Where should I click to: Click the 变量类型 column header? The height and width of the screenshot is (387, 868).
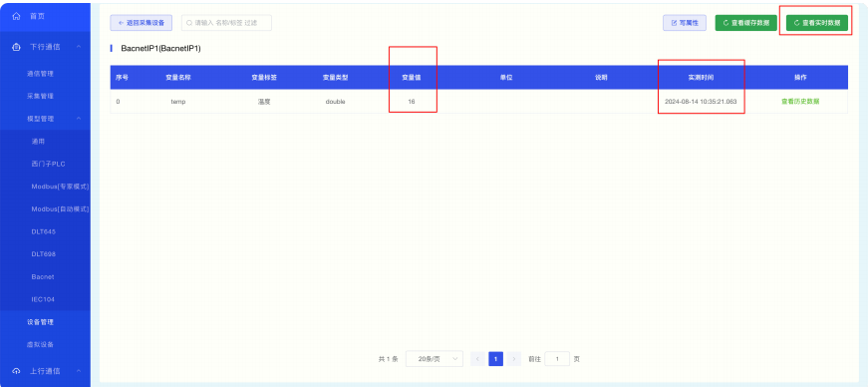click(335, 78)
